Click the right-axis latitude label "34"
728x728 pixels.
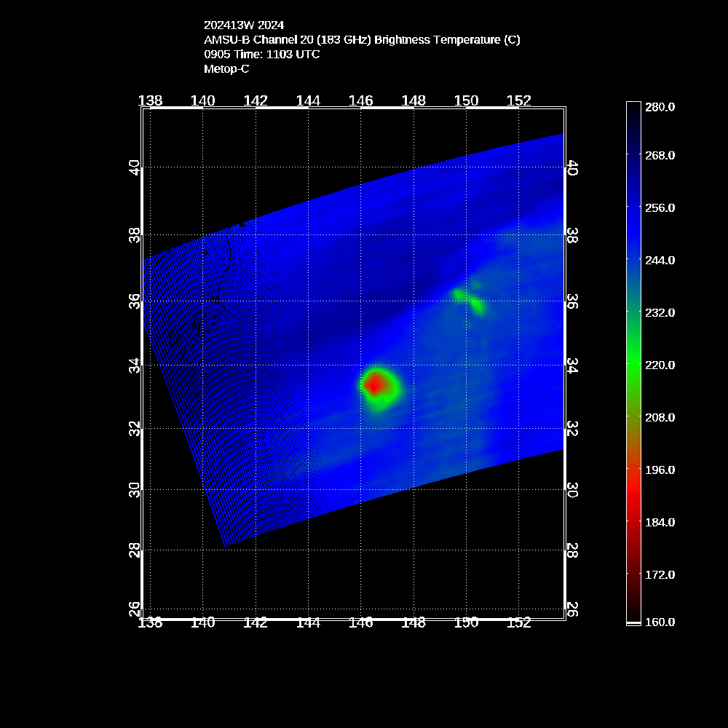point(572,365)
